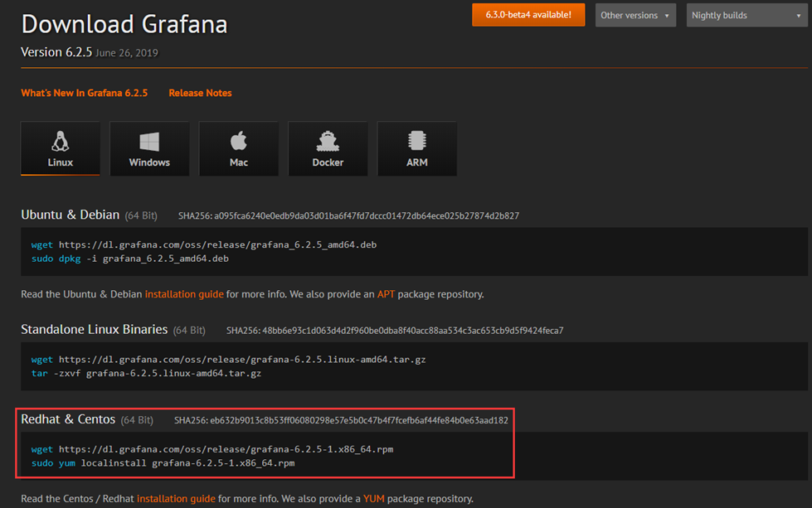
Task: Choose the Mac platform tab
Action: (239, 148)
